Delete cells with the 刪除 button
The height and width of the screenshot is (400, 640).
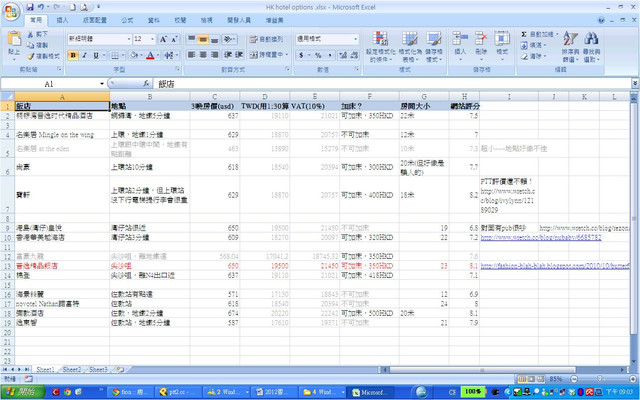tap(481, 47)
